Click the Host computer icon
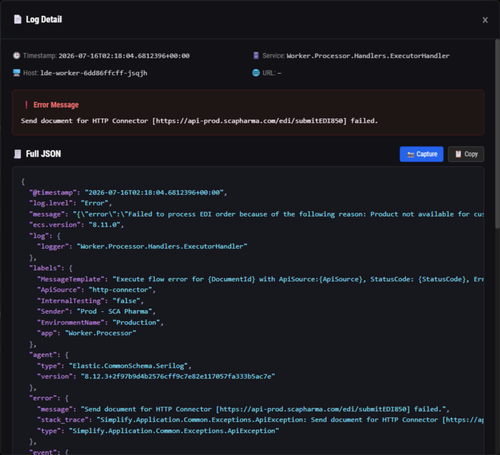Viewport: 500px width, 455px height. pyautogui.click(x=16, y=73)
